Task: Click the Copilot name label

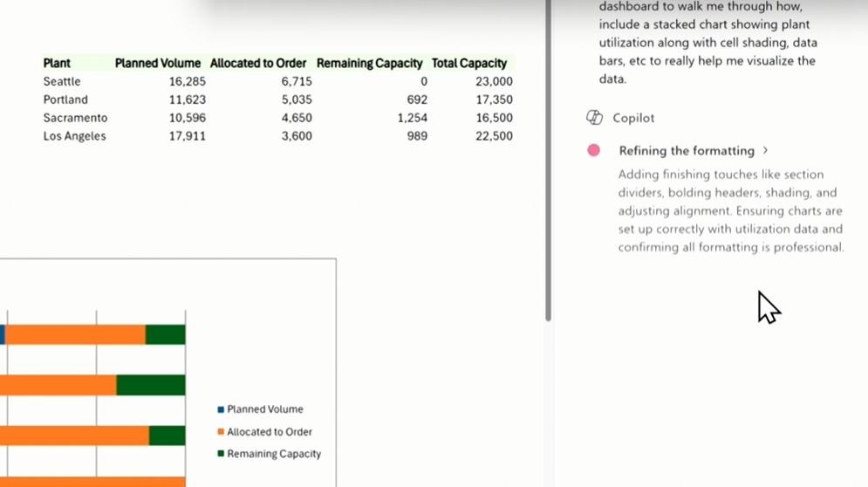Action: [x=633, y=118]
